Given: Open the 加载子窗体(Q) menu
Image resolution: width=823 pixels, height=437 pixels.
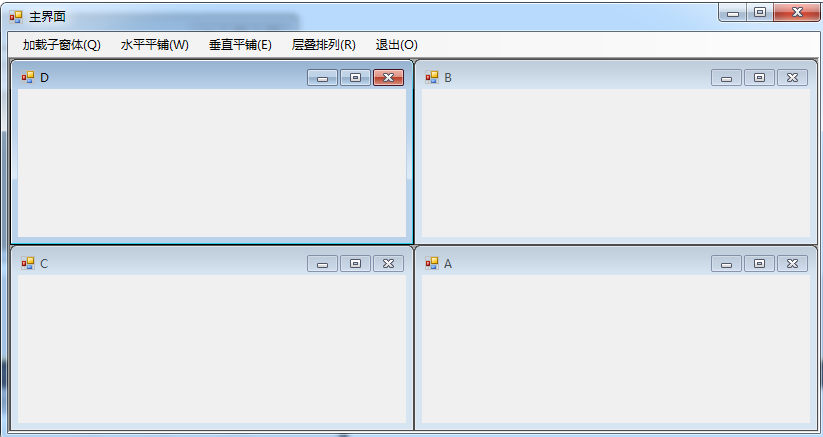Looking at the screenshot, I should click(61, 45).
